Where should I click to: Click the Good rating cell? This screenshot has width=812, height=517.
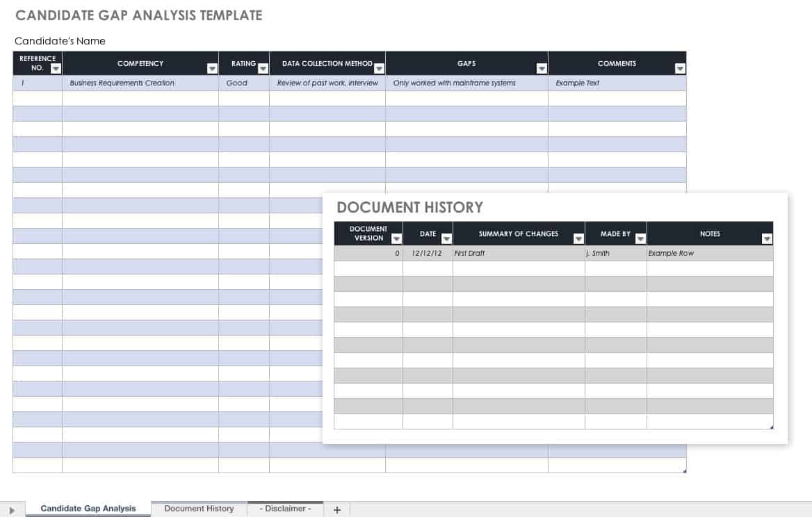[237, 83]
